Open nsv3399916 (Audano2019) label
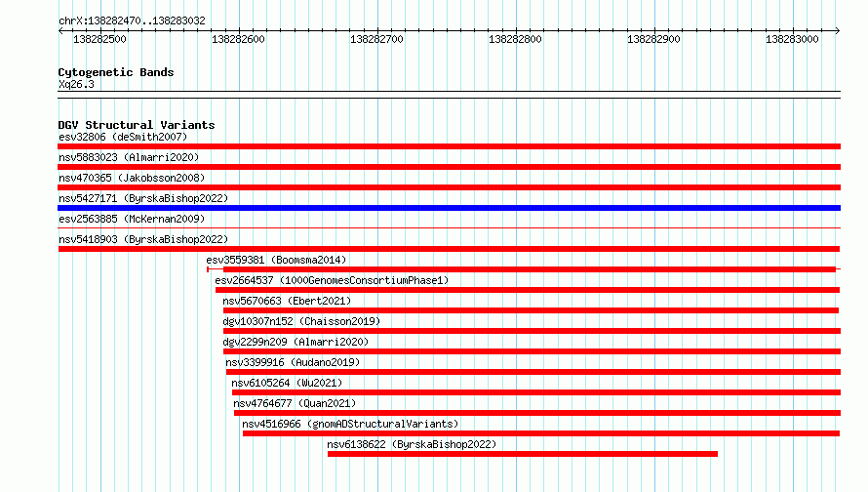This screenshot has width=868, height=492. (293, 362)
